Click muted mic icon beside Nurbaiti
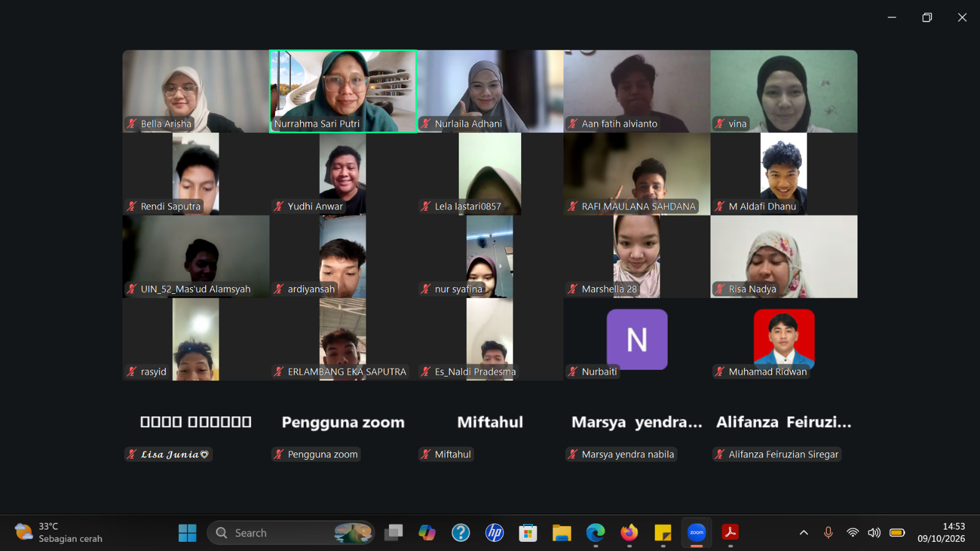980x551 pixels. 573,372
